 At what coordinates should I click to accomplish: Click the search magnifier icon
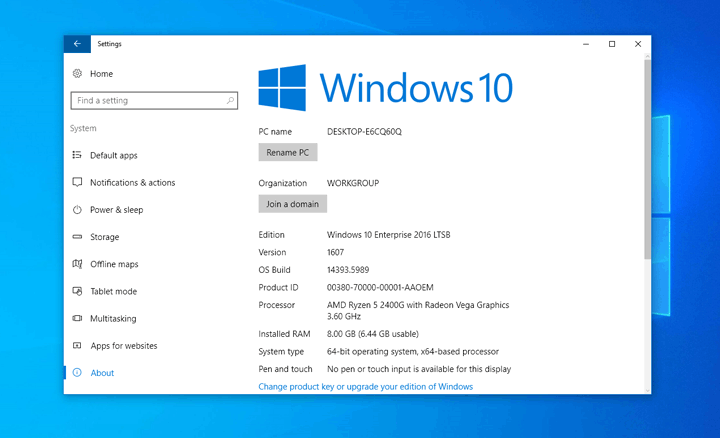pos(230,100)
